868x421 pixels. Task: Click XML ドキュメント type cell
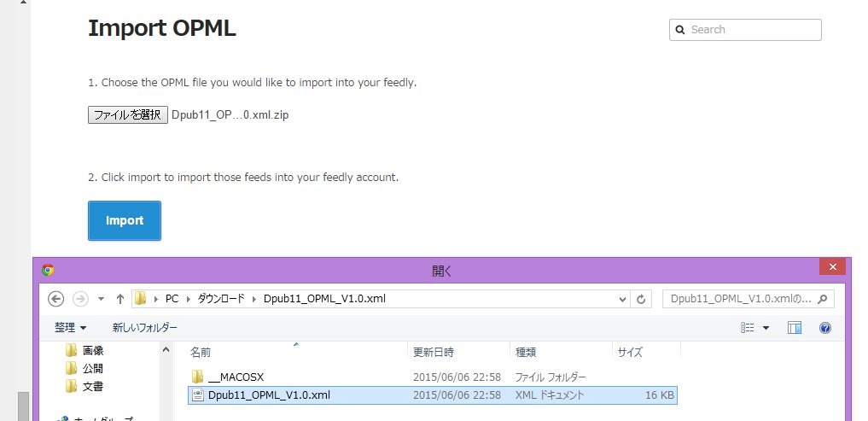[549, 395]
